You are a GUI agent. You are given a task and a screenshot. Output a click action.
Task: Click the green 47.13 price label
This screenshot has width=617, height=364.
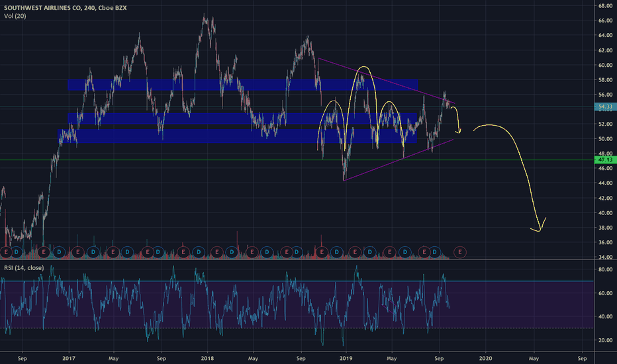click(x=605, y=159)
